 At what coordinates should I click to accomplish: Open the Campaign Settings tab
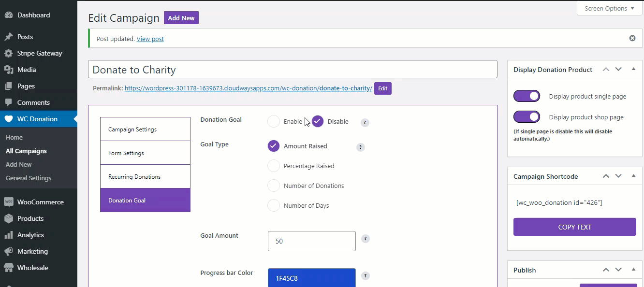(x=145, y=129)
